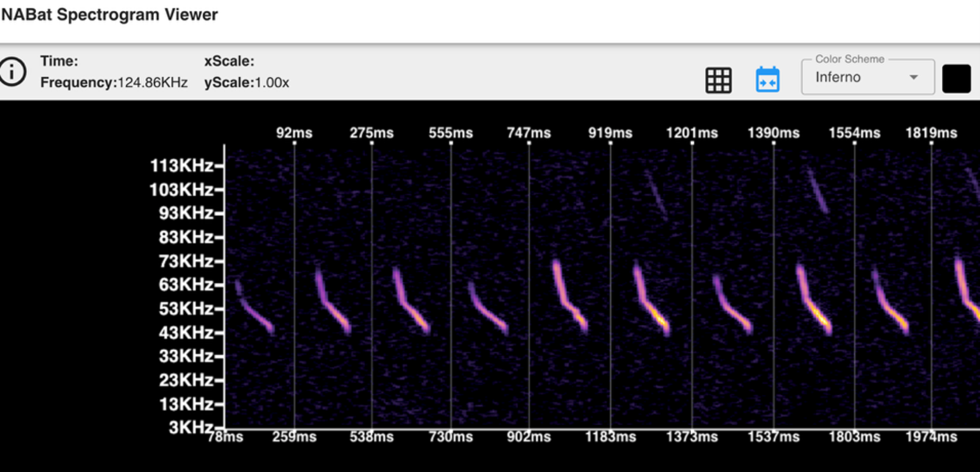Click the bright bat pulse in the 1183ms segment
The height and width of the screenshot is (472, 980).
(651, 301)
